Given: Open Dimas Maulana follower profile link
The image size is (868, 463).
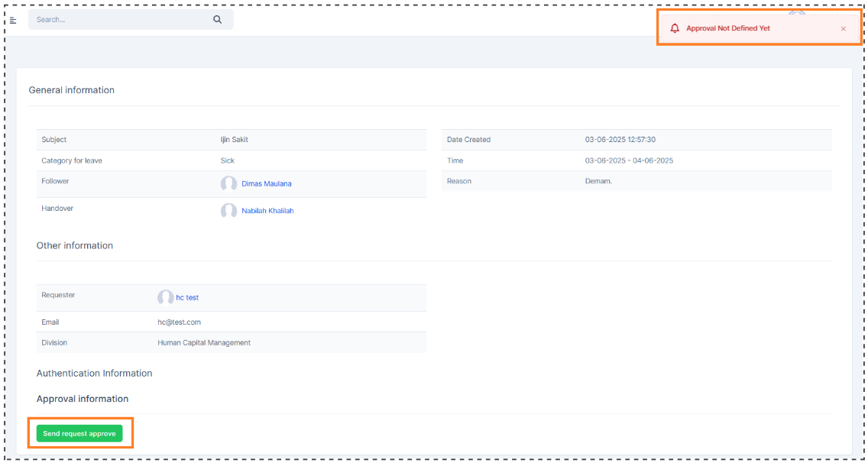Looking at the screenshot, I should [x=266, y=183].
